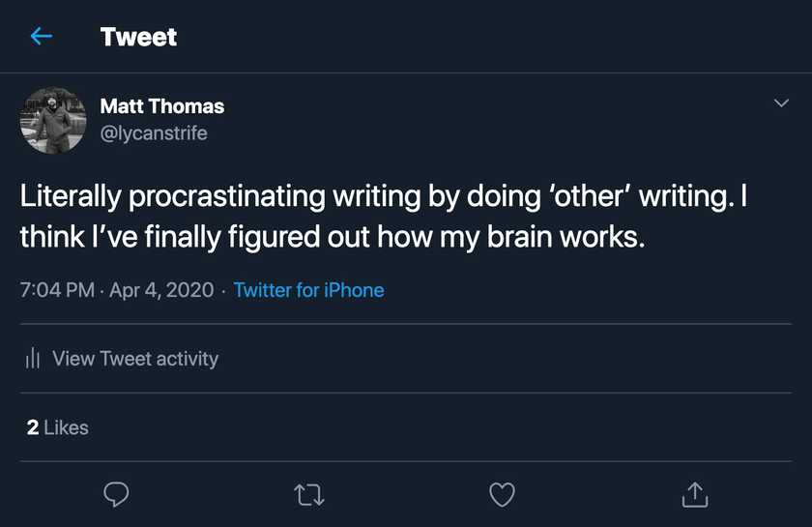812x527 pixels.
Task: Click the Twitter for iPhone link
Action: [308, 290]
